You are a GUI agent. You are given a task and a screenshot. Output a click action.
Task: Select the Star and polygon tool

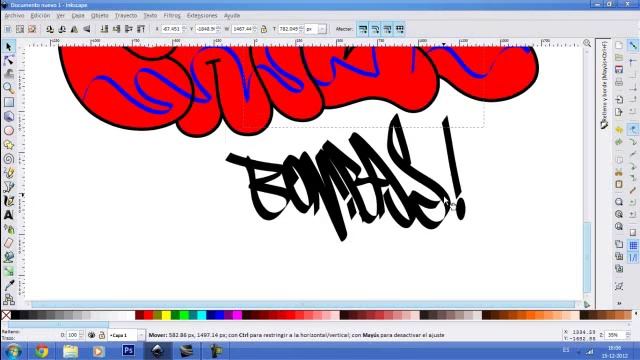(x=9, y=145)
